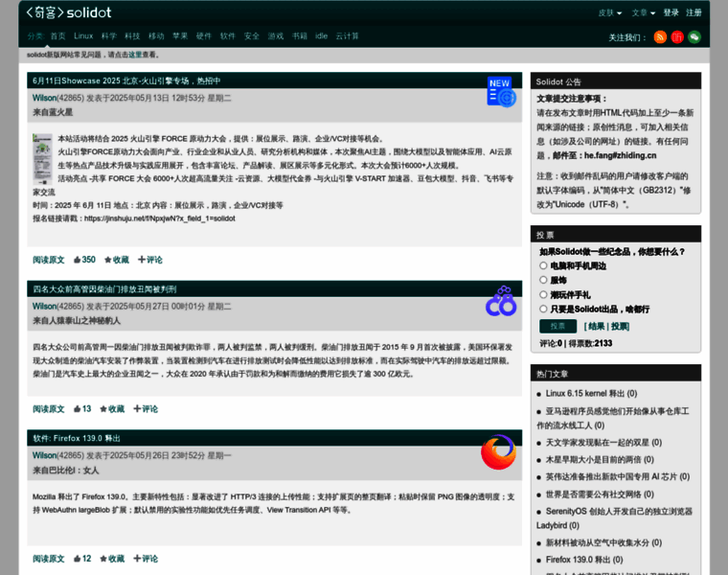This screenshot has width=728, height=575.
Task: Open the idle category
Action: tap(321, 35)
